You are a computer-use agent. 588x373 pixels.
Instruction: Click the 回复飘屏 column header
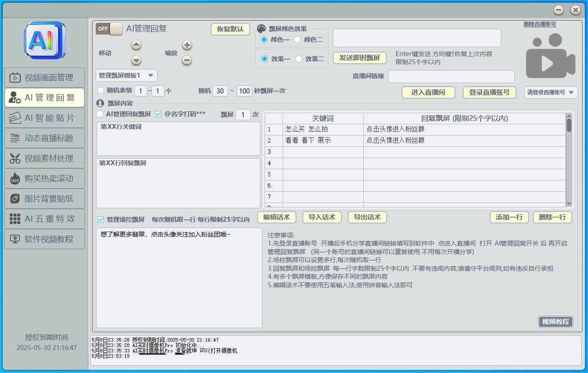pyautogui.click(x=465, y=118)
